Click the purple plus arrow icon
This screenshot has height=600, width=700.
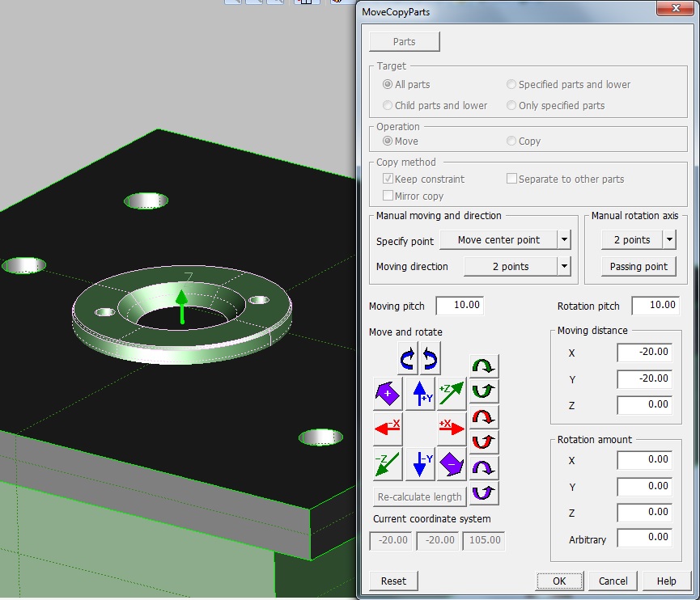point(388,393)
